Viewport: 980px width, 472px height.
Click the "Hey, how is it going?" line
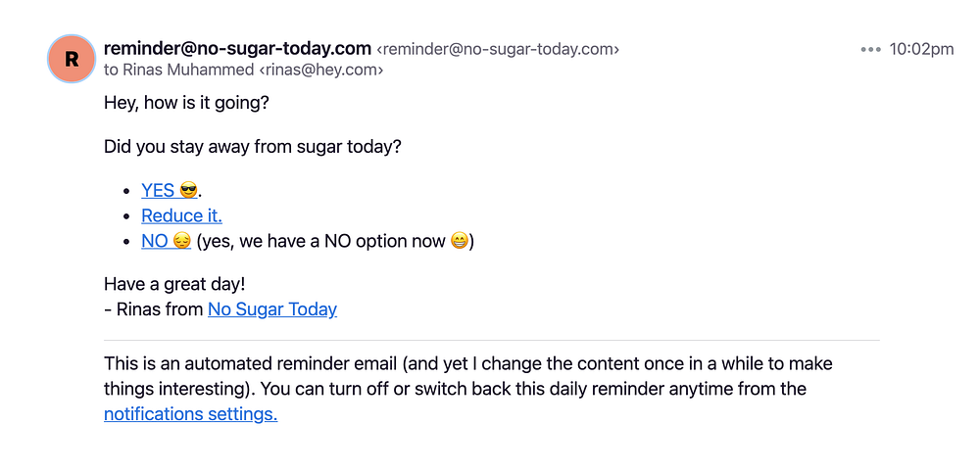186,102
